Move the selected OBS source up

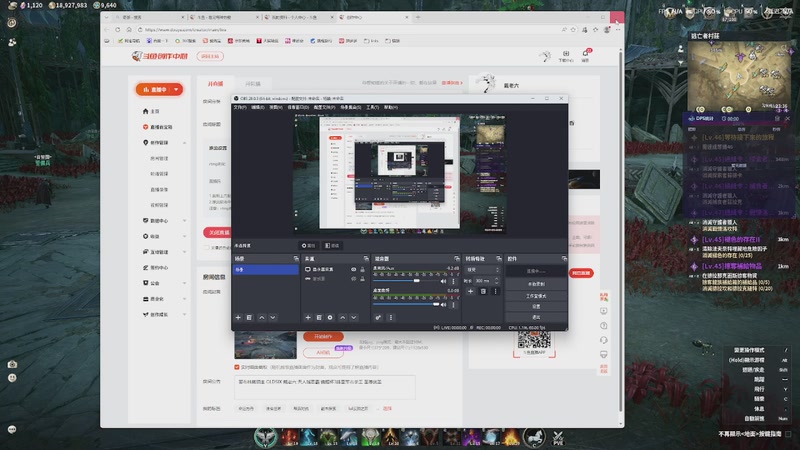(x=342, y=317)
